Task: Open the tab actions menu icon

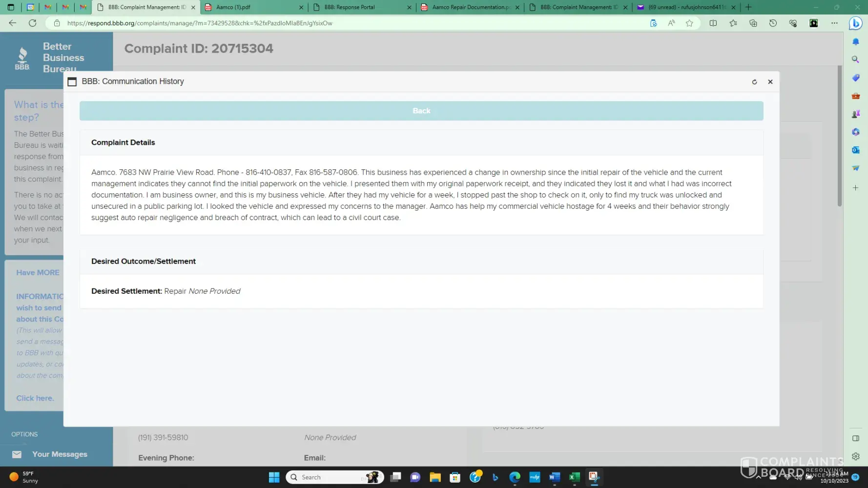Action: [11, 7]
